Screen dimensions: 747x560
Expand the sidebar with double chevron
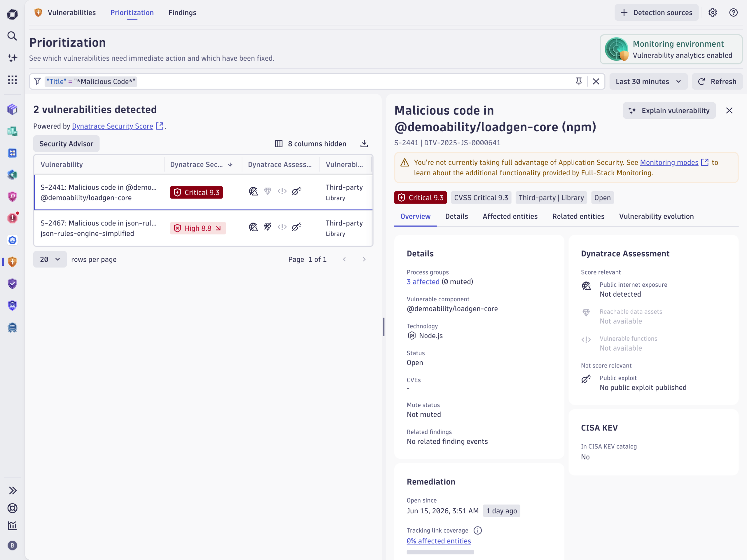13,491
